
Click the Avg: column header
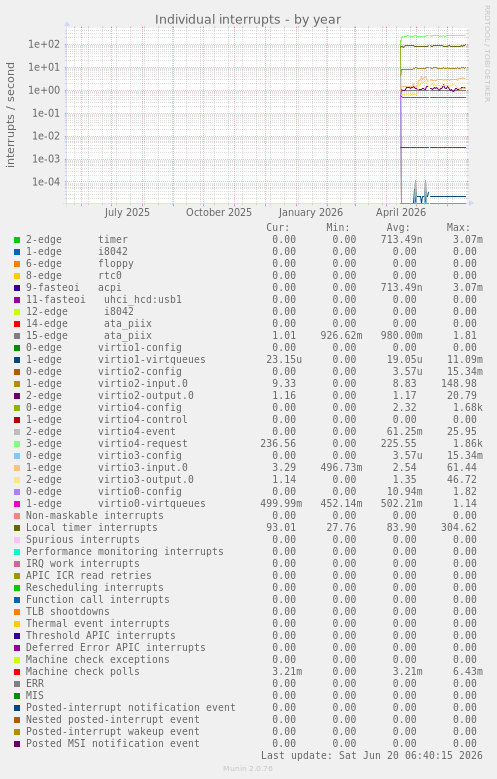(x=398, y=228)
